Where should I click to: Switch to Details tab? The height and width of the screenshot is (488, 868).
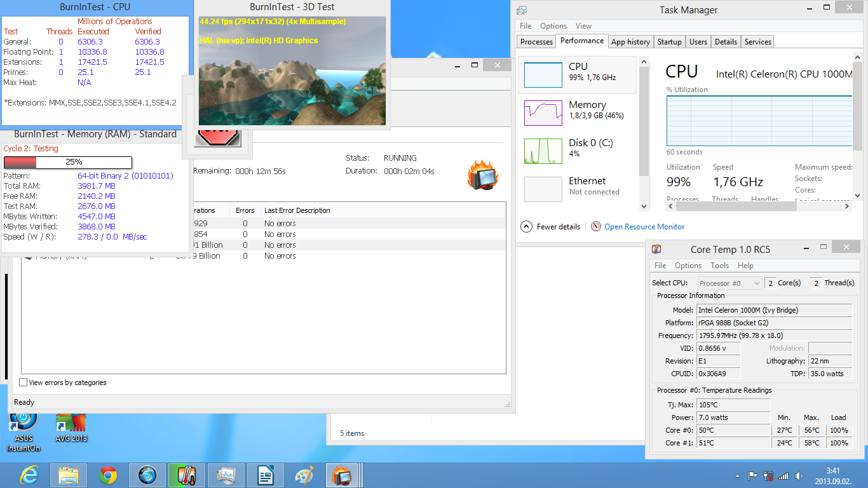click(726, 42)
